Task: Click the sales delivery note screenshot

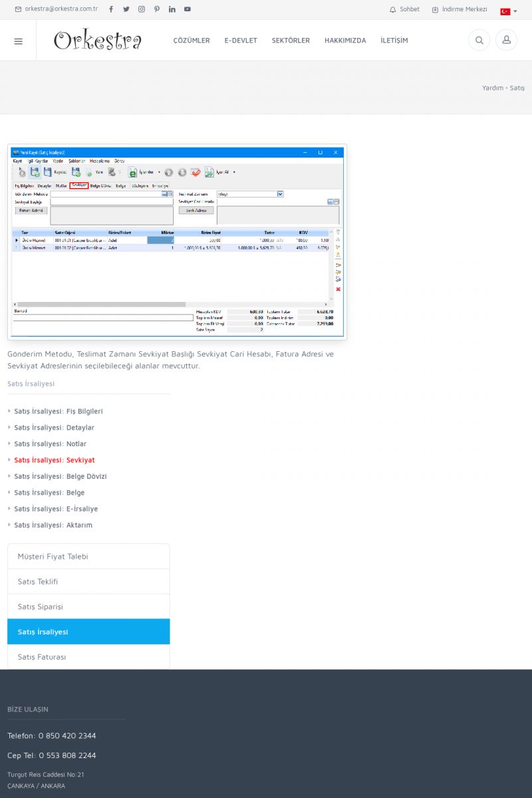Action: (x=177, y=243)
